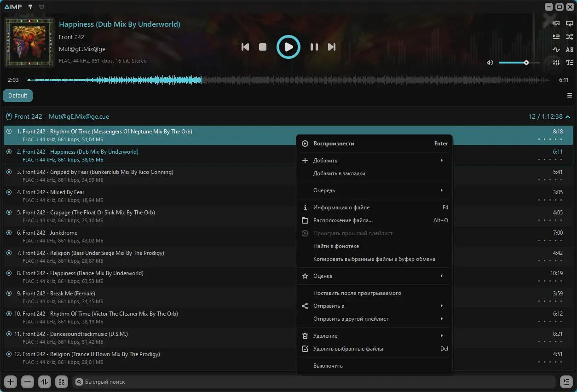
Task: Collapse the Front 242 group chevron
Action: tap(568, 117)
